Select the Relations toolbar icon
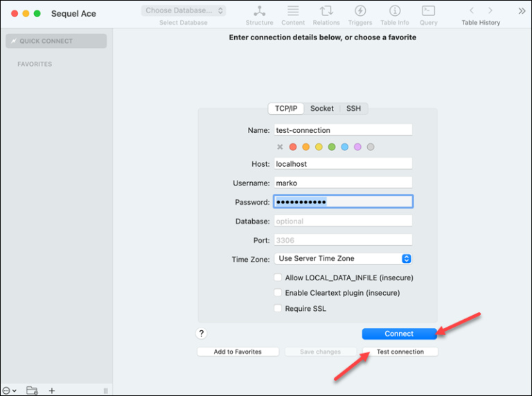Image resolution: width=532 pixels, height=396 pixels. tap(326, 12)
